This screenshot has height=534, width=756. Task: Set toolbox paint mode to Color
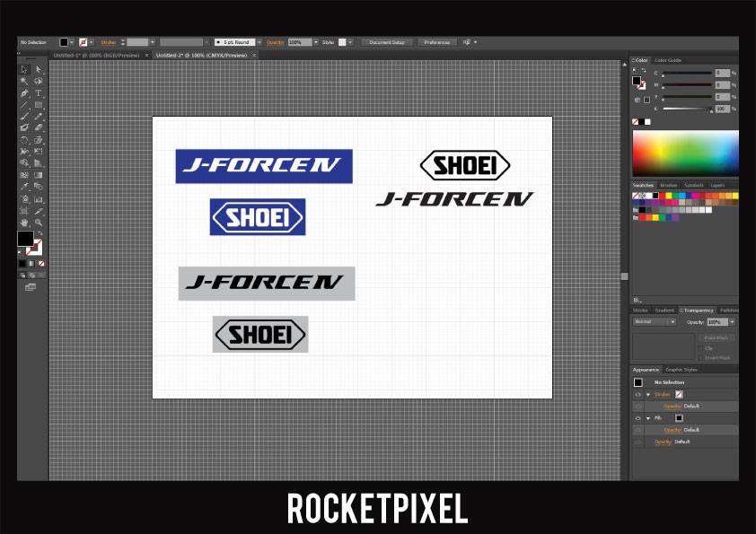coord(22,264)
